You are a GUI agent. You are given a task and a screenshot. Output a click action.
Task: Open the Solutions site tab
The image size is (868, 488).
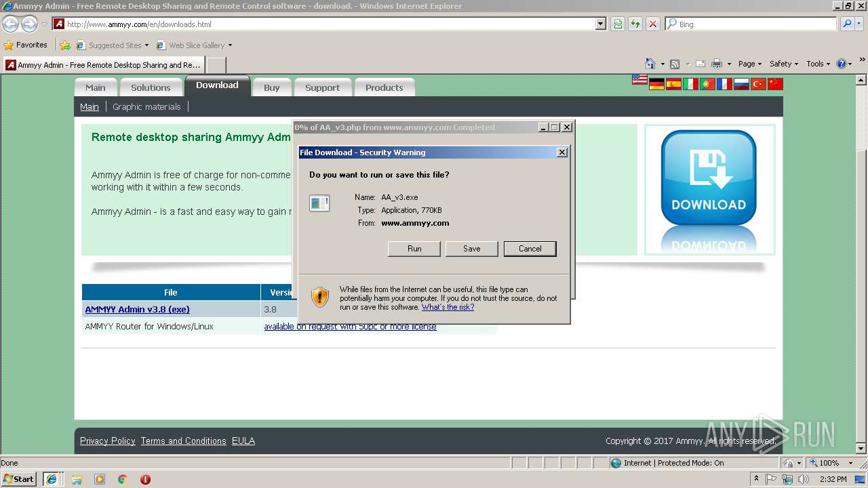pyautogui.click(x=151, y=87)
